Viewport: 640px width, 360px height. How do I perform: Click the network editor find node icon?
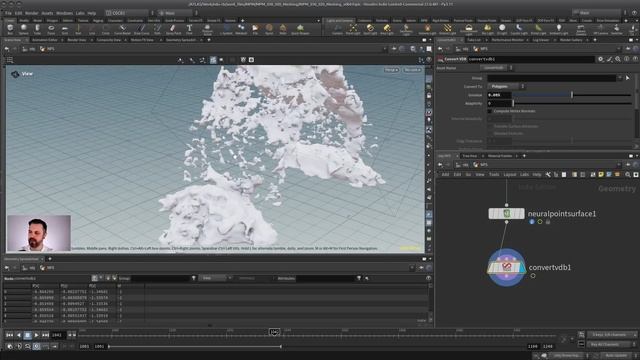pos(628,174)
